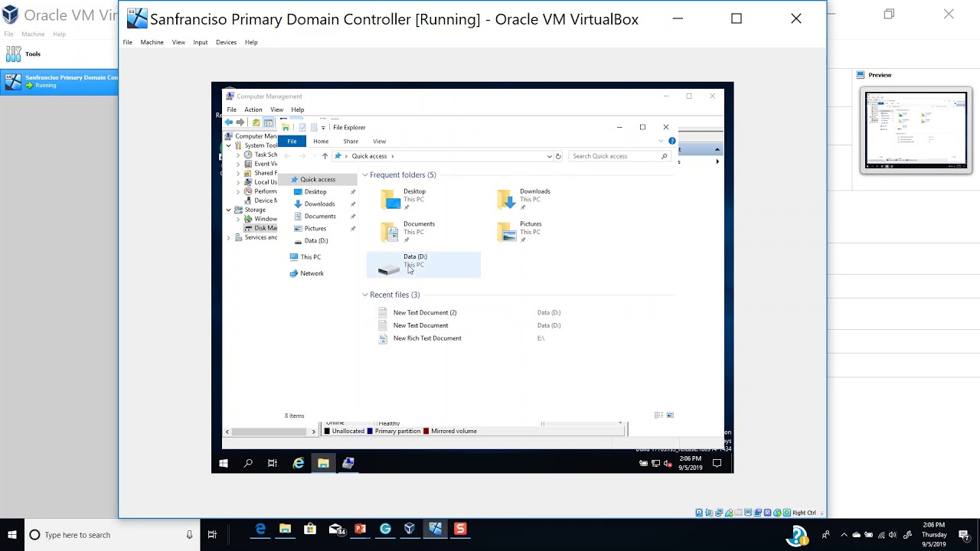Select Sanfranciso Primary Domain Controller VM entry
Screen dimensions: 980x551
coord(60,81)
